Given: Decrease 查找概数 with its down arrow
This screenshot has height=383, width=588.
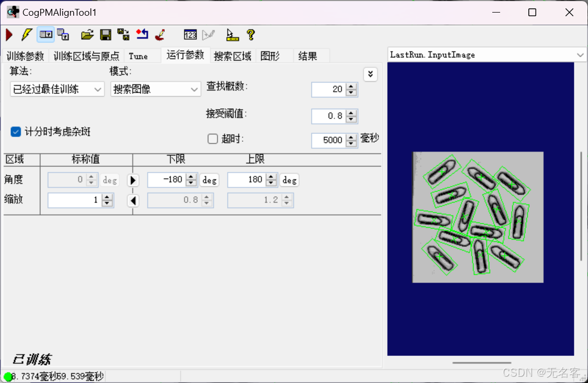Looking at the screenshot, I should (x=351, y=93).
